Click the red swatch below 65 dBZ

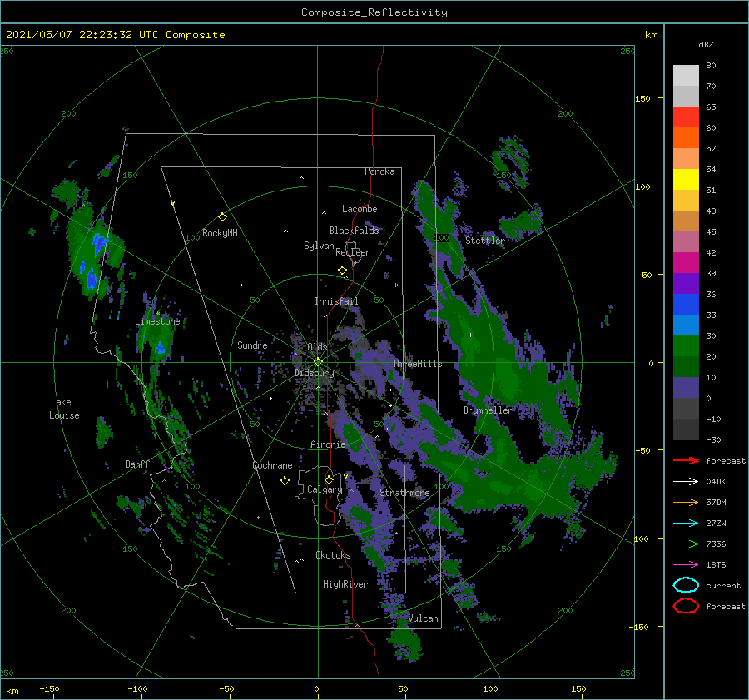pos(686,117)
